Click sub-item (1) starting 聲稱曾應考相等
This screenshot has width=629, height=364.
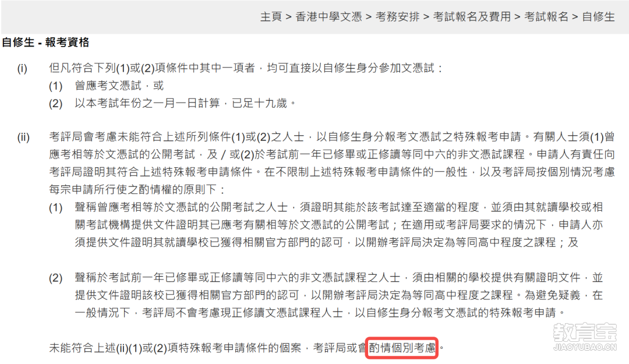(x=338, y=225)
